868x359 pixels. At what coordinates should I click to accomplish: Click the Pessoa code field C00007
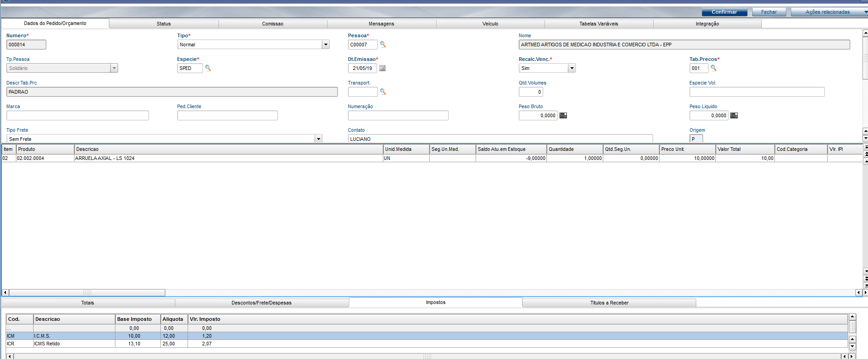tap(362, 45)
